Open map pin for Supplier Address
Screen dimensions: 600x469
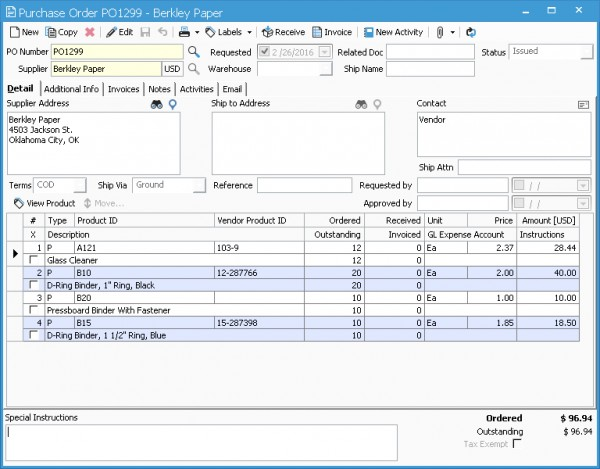(x=172, y=104)
